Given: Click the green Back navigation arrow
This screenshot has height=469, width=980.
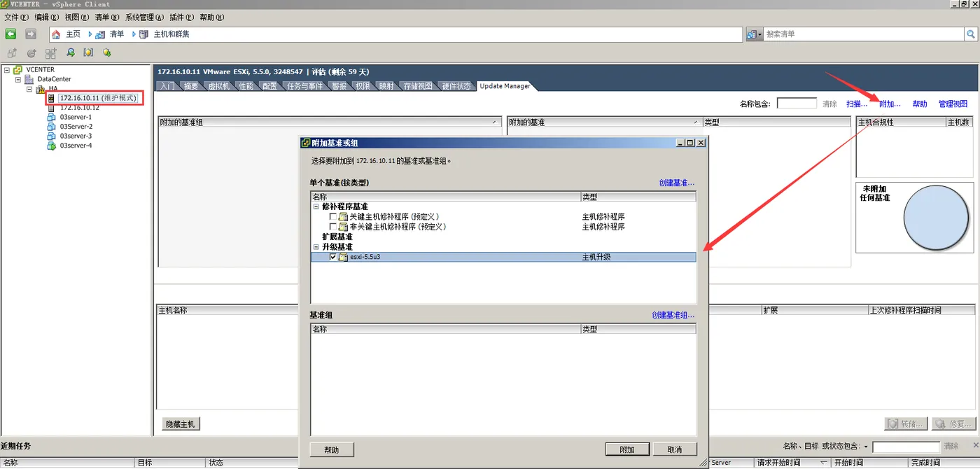Looking at the screenshot, I should click(10, 34).
